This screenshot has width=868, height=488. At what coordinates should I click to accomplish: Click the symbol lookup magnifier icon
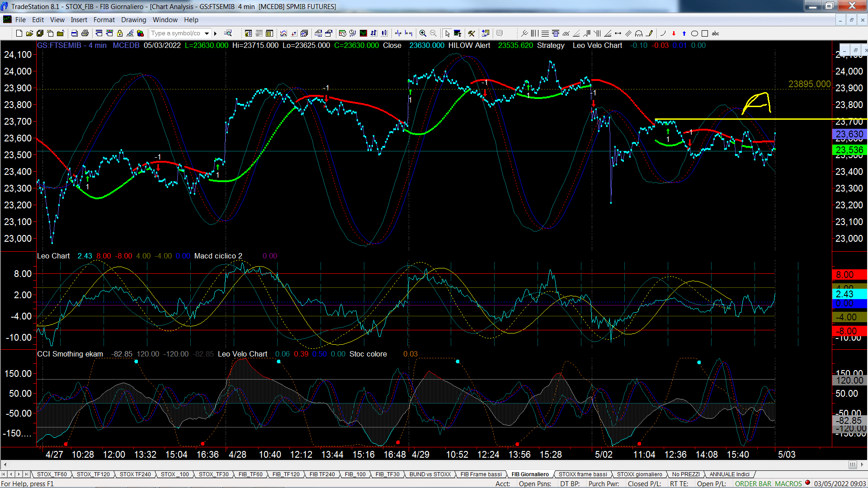pos(228,33)
